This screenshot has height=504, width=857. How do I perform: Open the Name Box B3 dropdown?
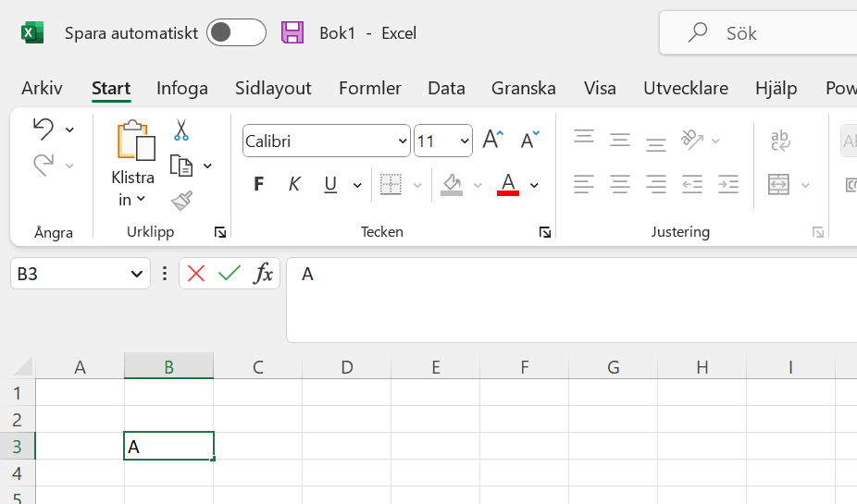[x=137, y=274]
